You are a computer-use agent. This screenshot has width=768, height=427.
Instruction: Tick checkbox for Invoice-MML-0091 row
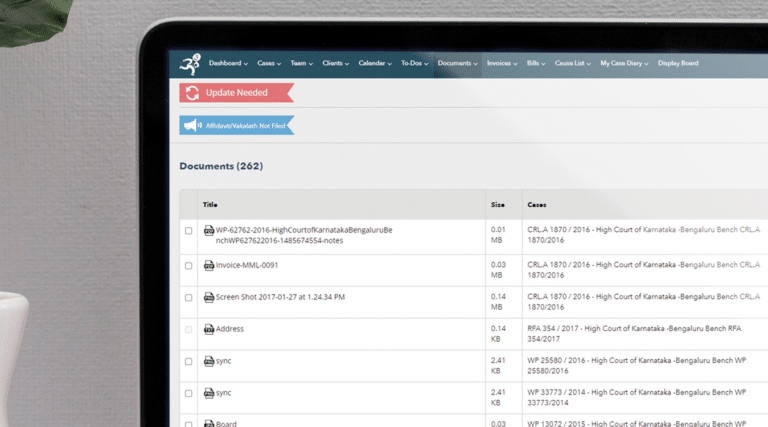(x=189, y=266)
